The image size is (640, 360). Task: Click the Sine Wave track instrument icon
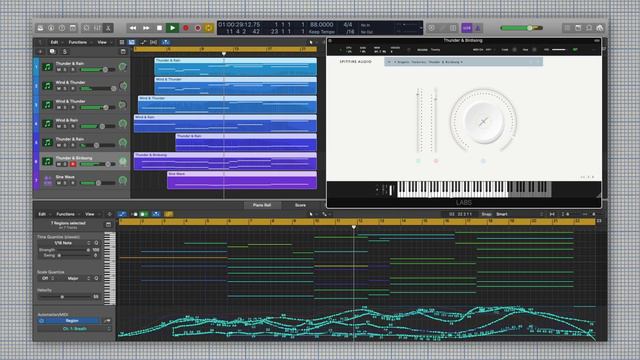tap(48, 180)
